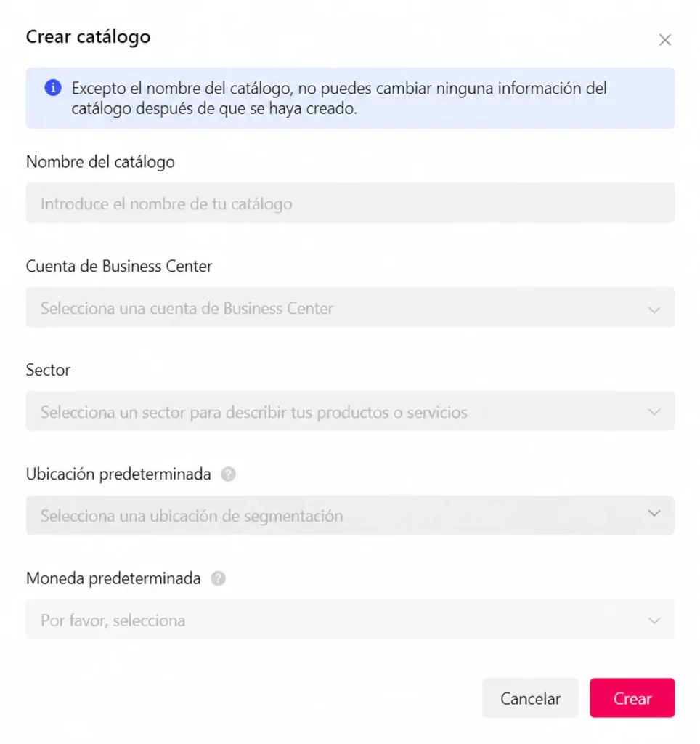Viewport: 700px width, 744px height.
Task: Open the Moneda predeterminada currency dropdown
Action: click(x=350, y=619)
